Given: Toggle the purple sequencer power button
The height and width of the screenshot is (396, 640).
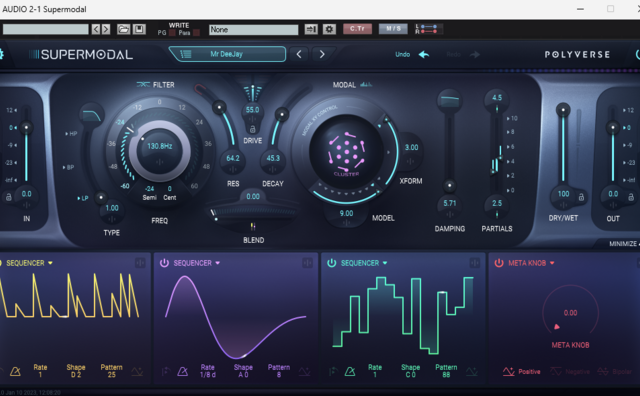Looking at the screenshot, I should pyautogui.click(x=164, y=263).
